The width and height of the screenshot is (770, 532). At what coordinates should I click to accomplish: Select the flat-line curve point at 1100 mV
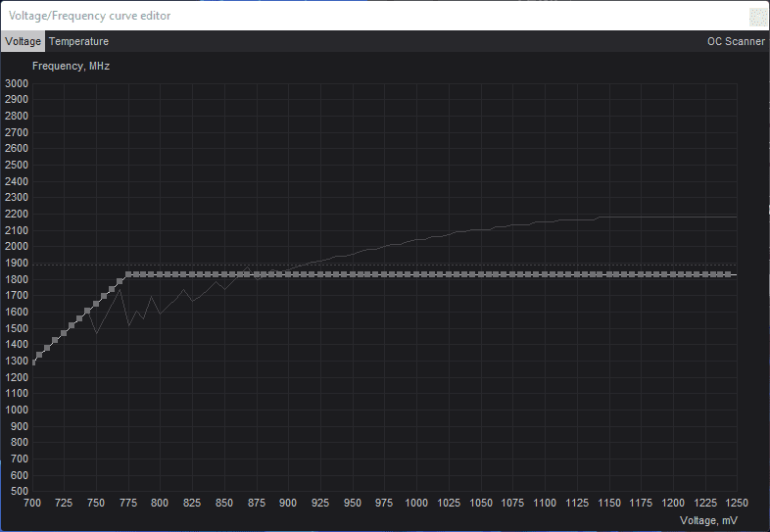click(x=545, y=274)
